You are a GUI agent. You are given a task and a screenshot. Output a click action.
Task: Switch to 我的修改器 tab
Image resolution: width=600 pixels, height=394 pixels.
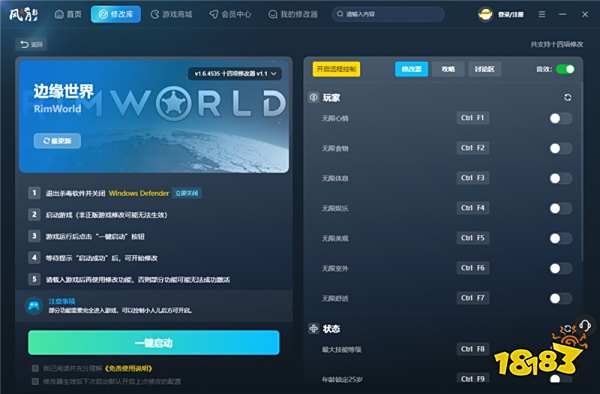coord(293,14)
